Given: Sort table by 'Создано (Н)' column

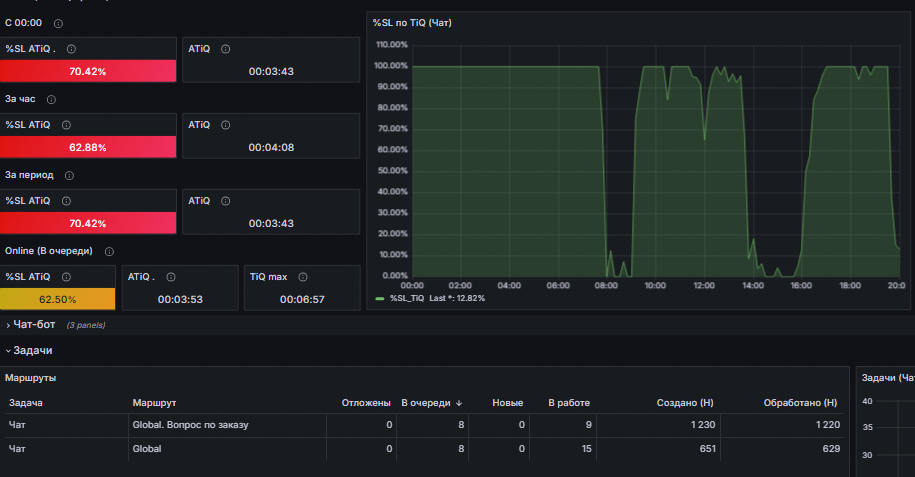Looking at the screenshot, I should [684, 403].
